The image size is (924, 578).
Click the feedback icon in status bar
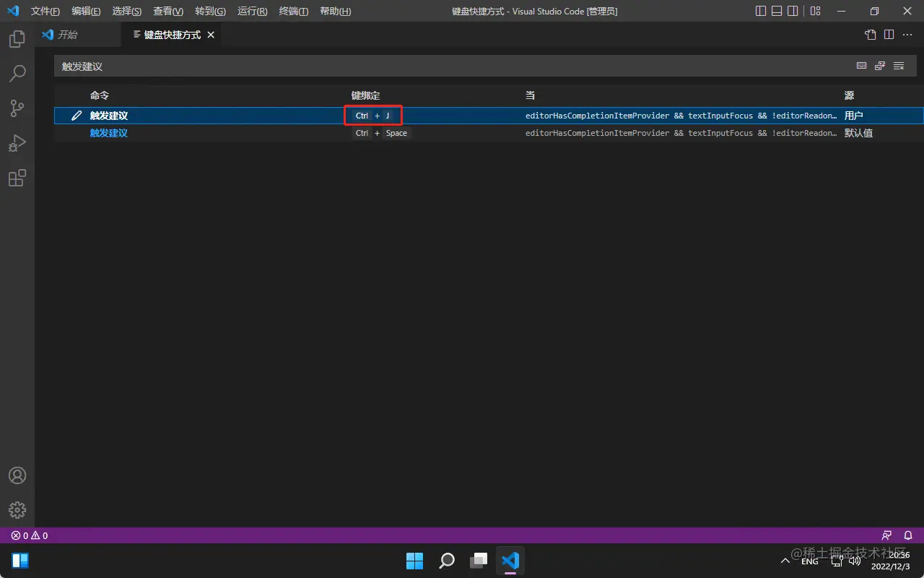pyautogui.click(x=886, y=535)
